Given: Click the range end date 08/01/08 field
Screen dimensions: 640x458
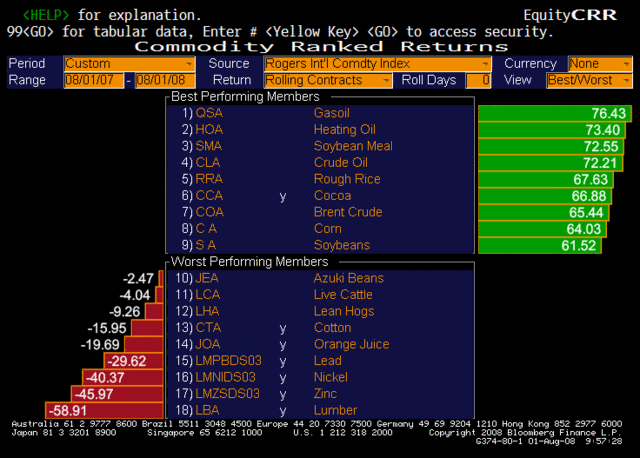Looking at the screenshot, I should 165,80.
